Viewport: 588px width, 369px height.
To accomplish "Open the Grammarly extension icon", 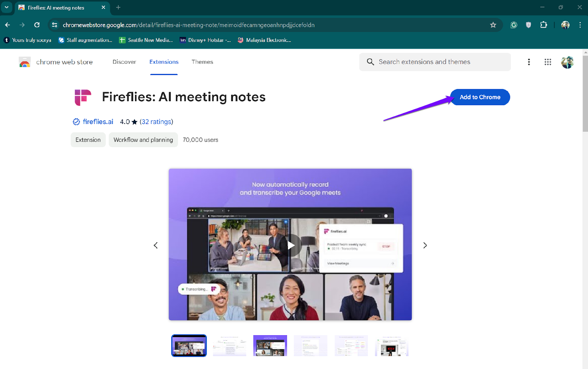I will coord(514,25).
